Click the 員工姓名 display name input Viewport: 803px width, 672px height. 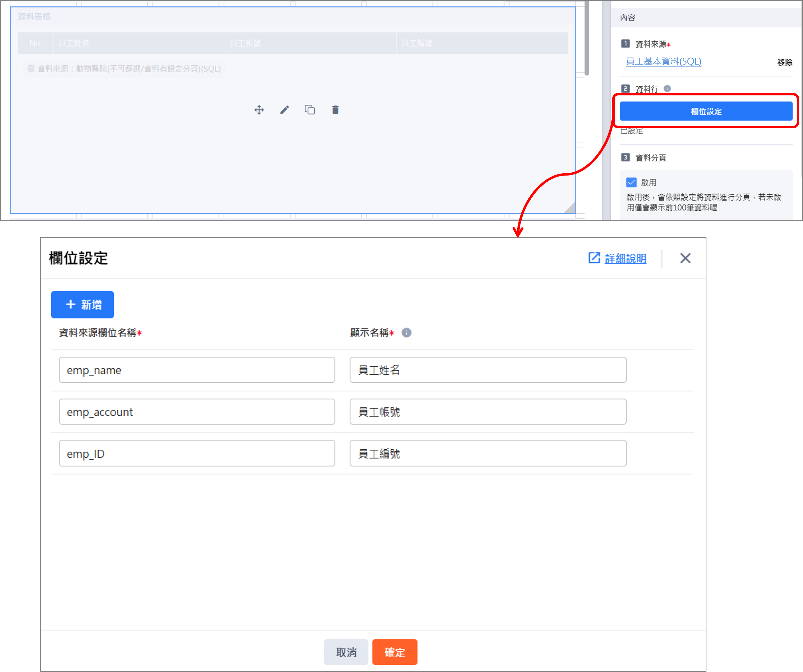[x=488, y=370]
